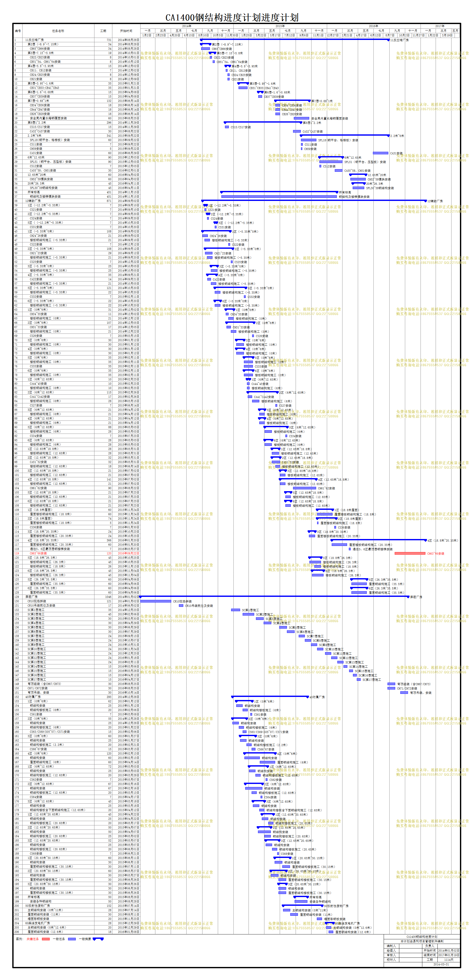Select task name 安全壳内置水箱钢覆面安装 in the table
This screenshot has height=980, width=473.
pos(48,118)
